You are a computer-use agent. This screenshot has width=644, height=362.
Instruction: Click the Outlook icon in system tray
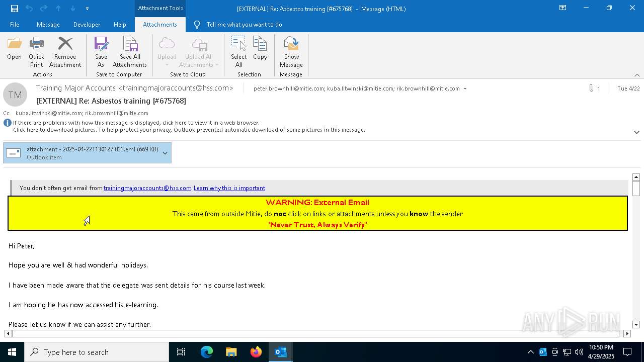tap(543, 352)
